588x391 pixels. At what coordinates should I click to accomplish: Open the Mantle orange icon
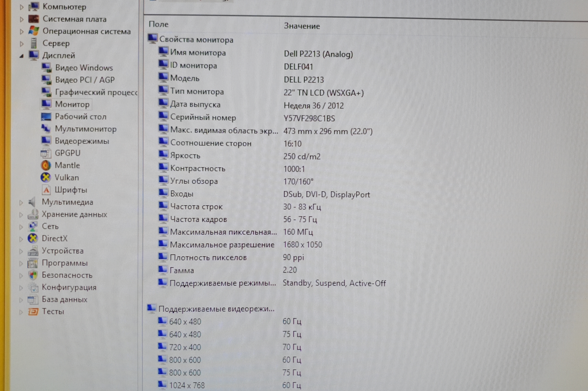pyautogui.click(x=46, y=165)
